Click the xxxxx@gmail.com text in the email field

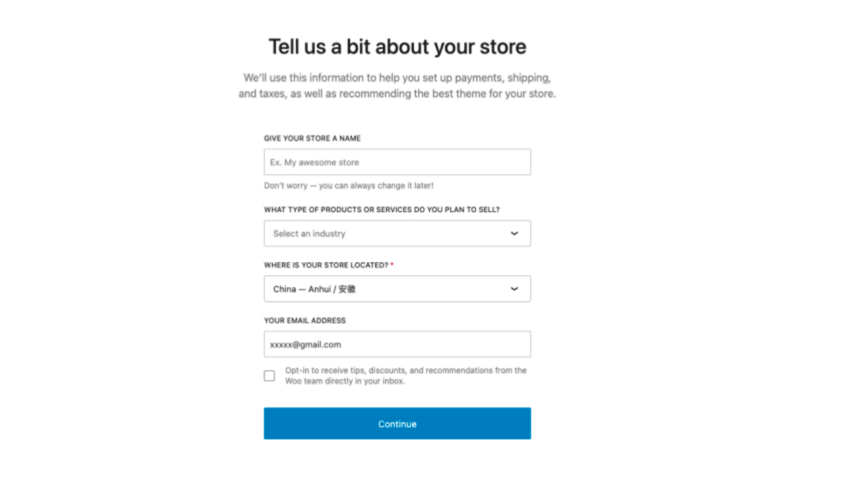pyautogui.click(x=306, y=344)
